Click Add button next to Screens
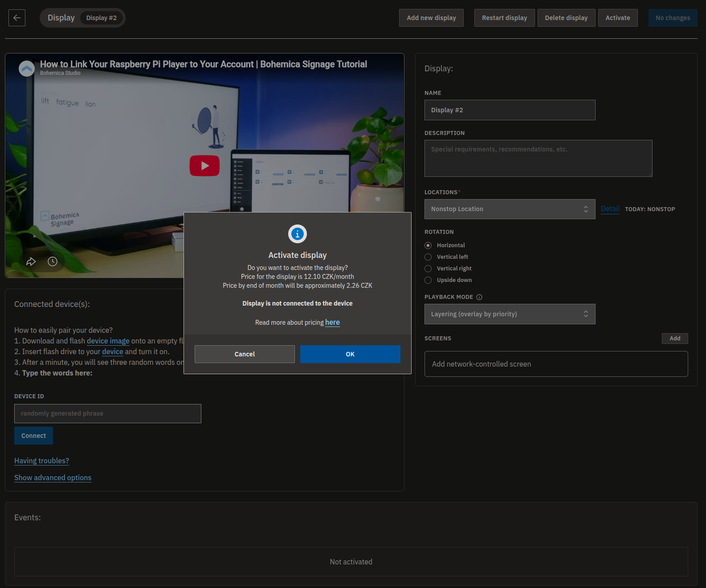 [675, 339]
